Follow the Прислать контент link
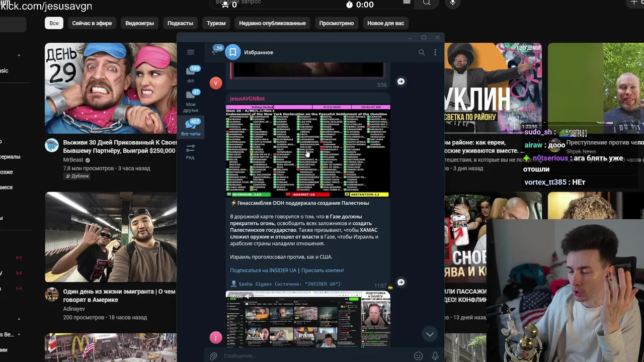The height and width of the screenshot is (362, 644). point(323,270)
